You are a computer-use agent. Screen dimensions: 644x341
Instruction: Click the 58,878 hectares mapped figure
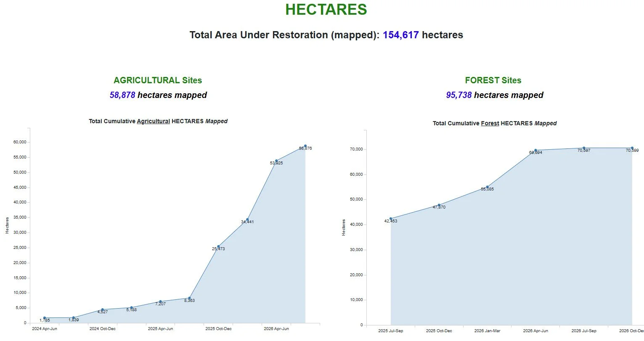coord(158,95)
